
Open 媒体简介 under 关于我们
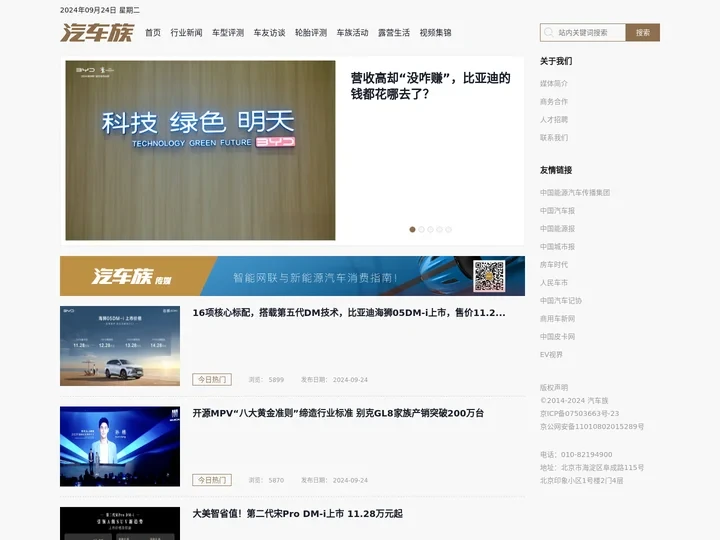[x=554, y=84]
